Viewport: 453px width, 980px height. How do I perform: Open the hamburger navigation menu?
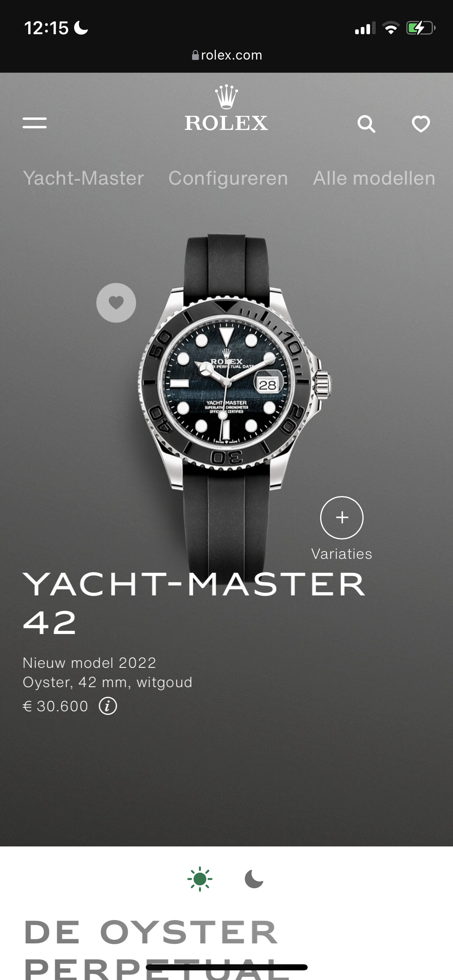pyautogui.click(x=35, y=123)
